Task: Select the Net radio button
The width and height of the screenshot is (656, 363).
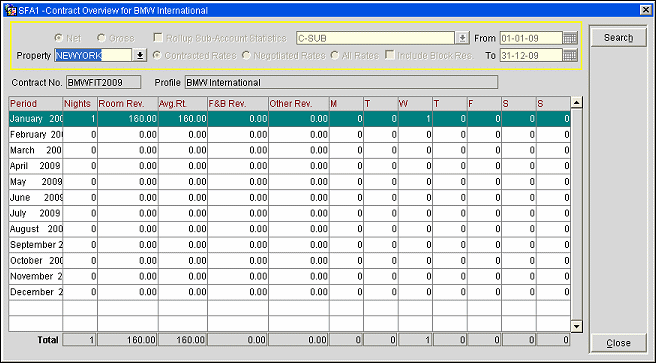Action: pyautogui.click(x=59, y=38)
